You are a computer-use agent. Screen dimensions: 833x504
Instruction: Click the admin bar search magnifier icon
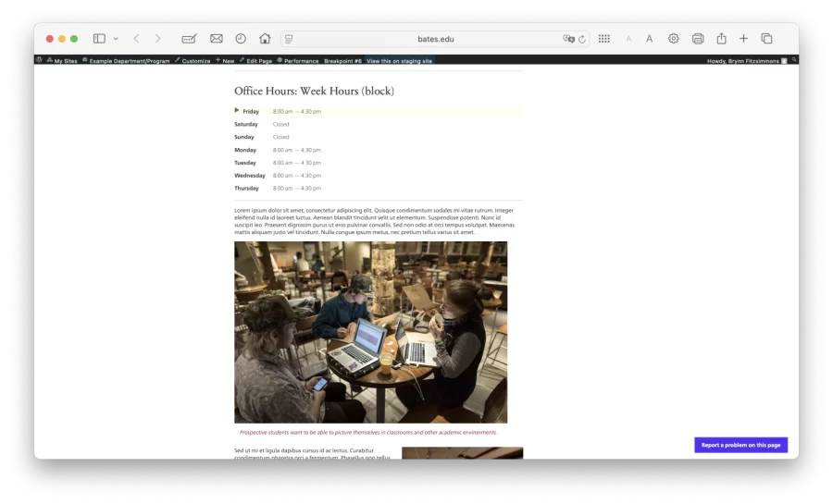point(794,60)
